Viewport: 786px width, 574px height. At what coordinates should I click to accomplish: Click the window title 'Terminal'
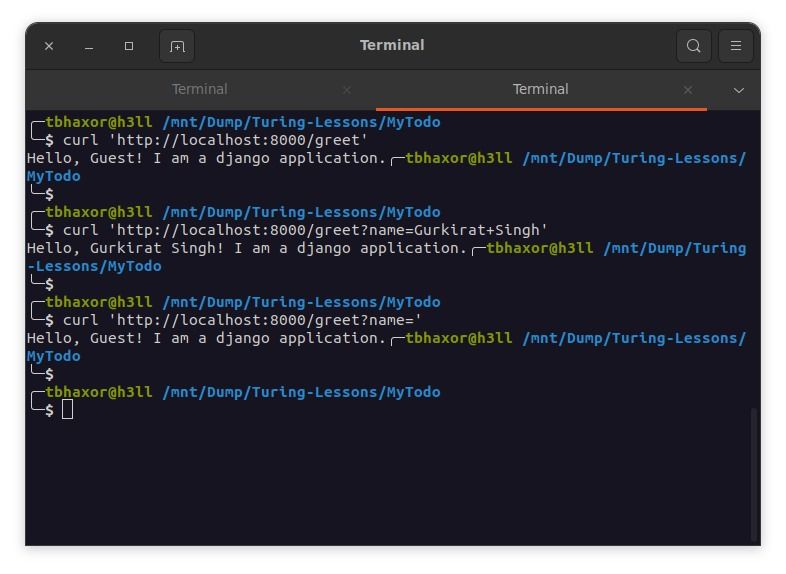(392, 45)
